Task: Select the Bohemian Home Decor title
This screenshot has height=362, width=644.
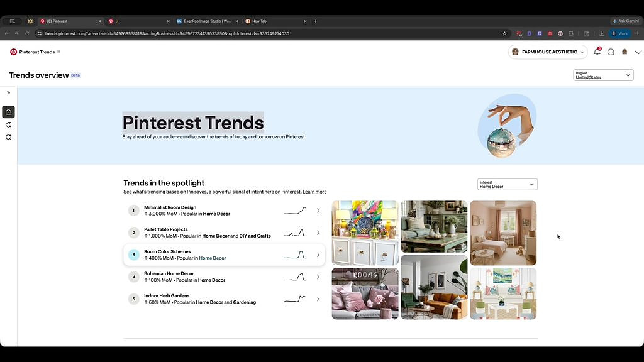Action: pos(169,273)
